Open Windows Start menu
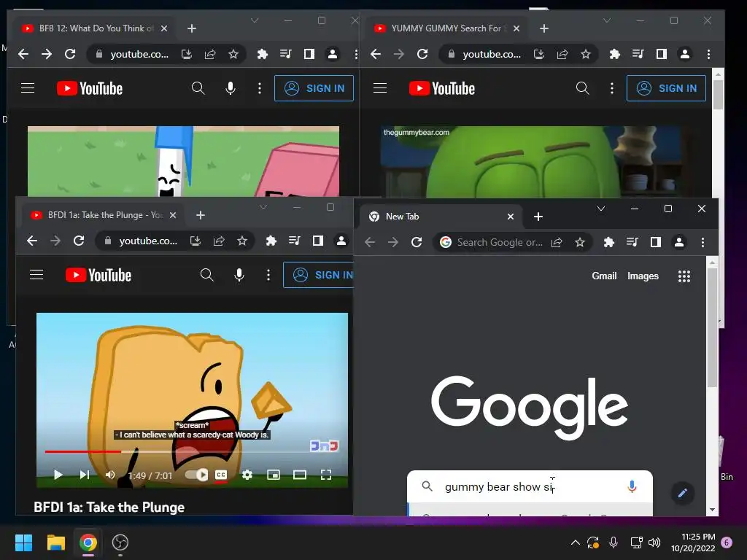Viewport: 747px width, 560px height. point(23,542)
